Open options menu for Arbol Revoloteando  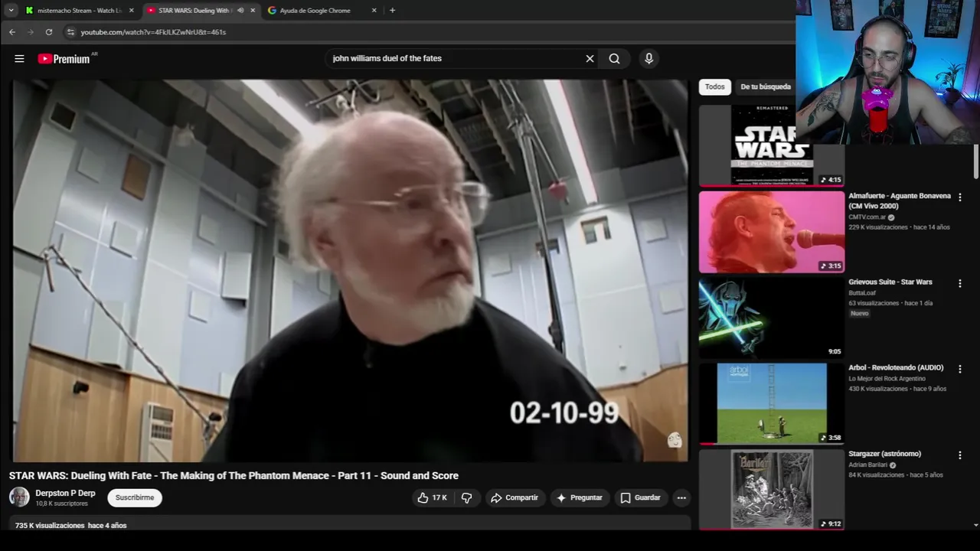(x=960, y=369)
